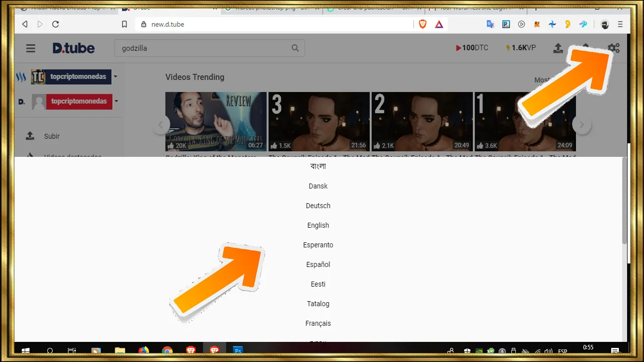Select English language option
The height and width of the screenshot is (362, 644).
pyautogui.click(x=318, y=225)
